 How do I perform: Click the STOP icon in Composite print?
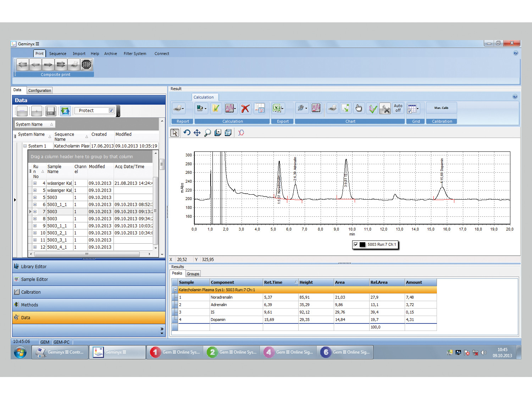click(87, 65)
